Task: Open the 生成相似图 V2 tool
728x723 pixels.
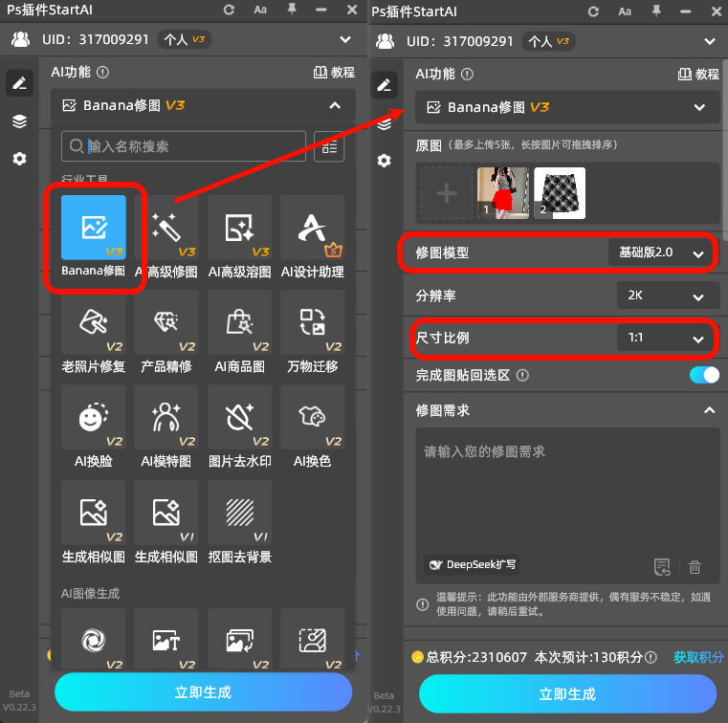Action: 94,513
